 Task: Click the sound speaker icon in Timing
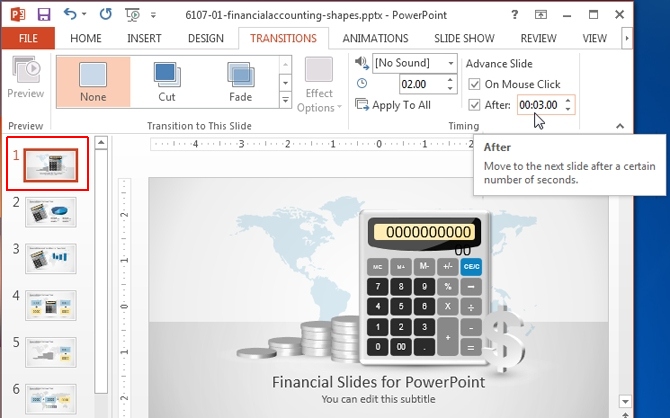[x=361, y=63]
